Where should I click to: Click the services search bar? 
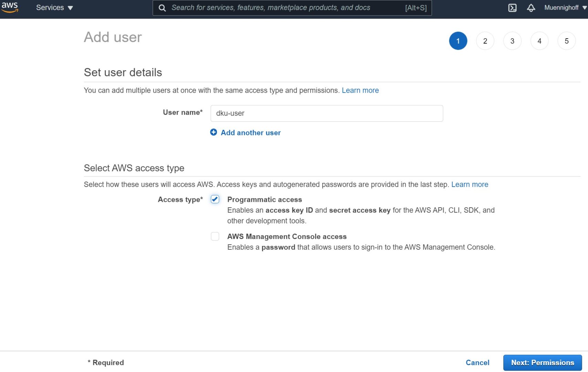coord(293,8)
